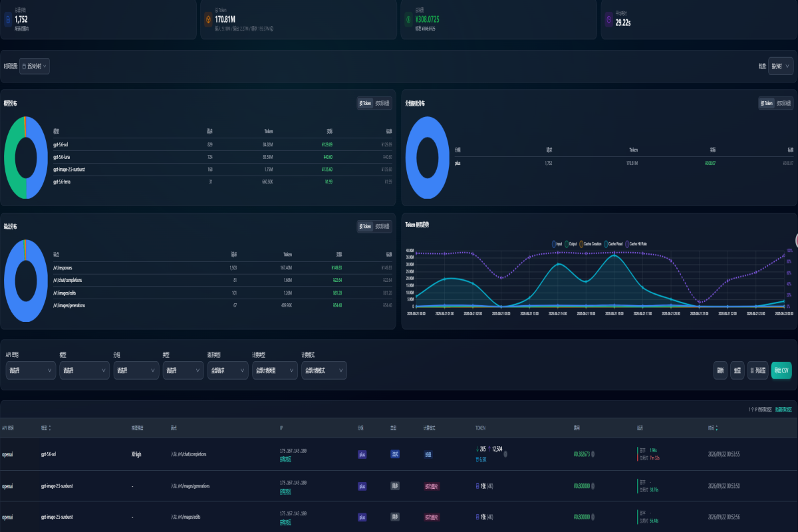Click the refresh button left of reset

[720, 370]
